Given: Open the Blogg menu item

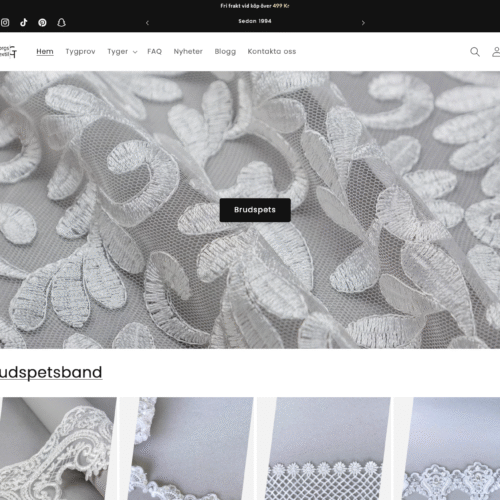Looking at the screenshot, I should click(225, 52).
